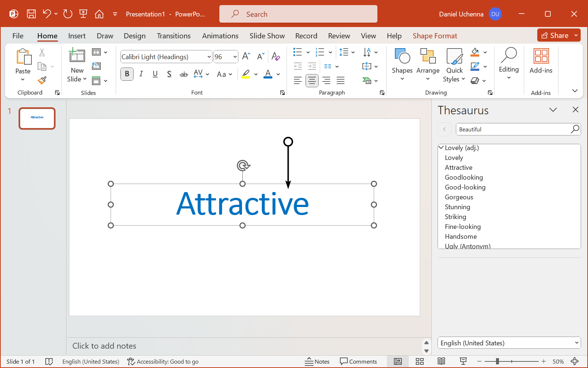Toggle Italic text formatting

click(141, 74)
